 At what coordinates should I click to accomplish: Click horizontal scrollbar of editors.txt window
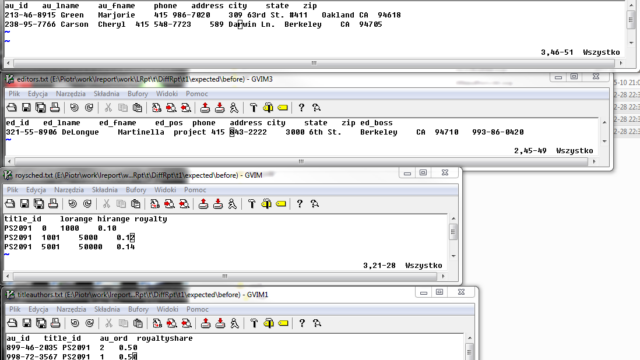pos(301,162)
